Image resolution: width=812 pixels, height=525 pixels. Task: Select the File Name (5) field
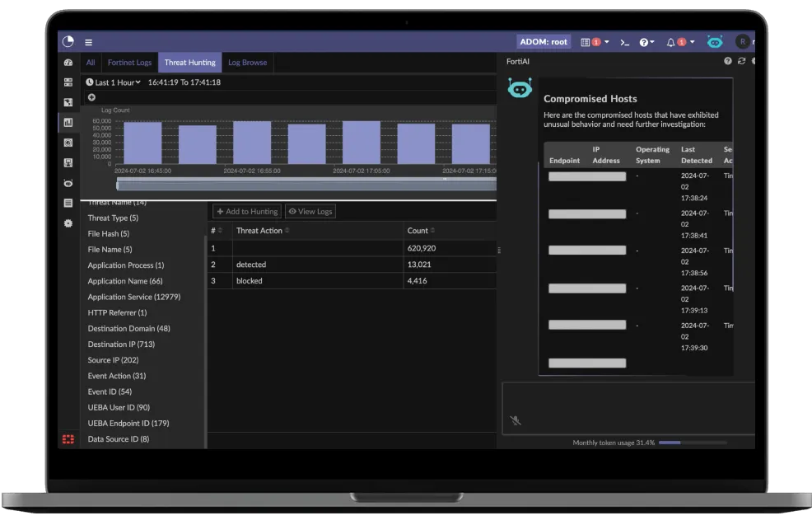110,250
